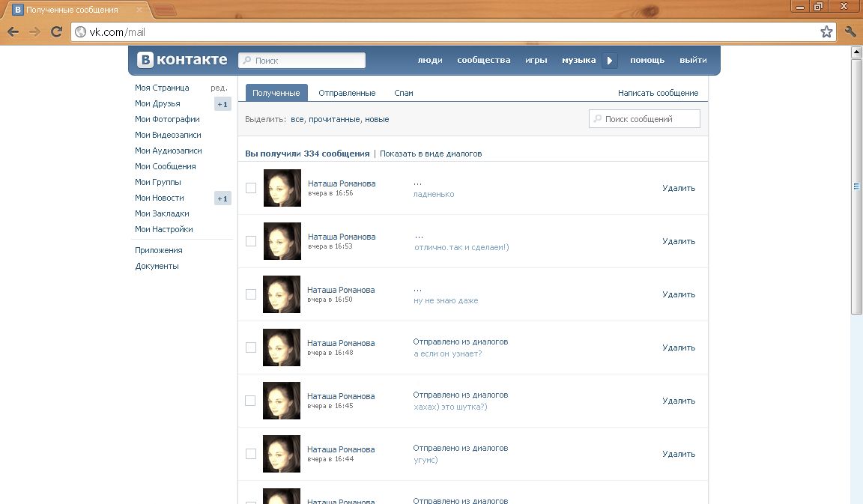Open люди in top navigation
This screenshot has width=863, height=504.
(430, 60)
